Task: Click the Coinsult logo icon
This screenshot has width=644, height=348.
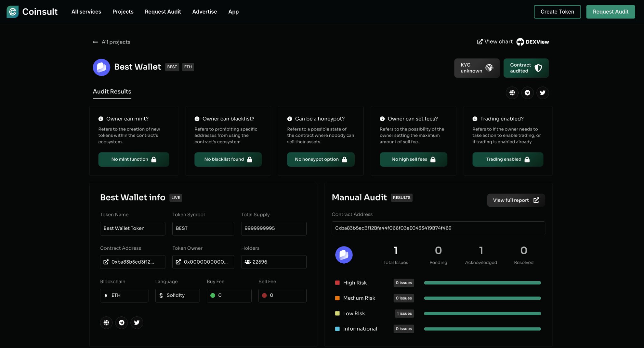Action: [12, 12]
